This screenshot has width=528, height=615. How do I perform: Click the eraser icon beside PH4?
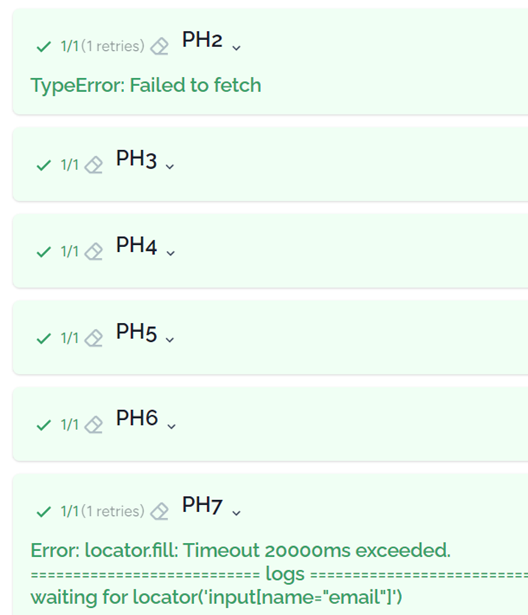click(94, 251)
